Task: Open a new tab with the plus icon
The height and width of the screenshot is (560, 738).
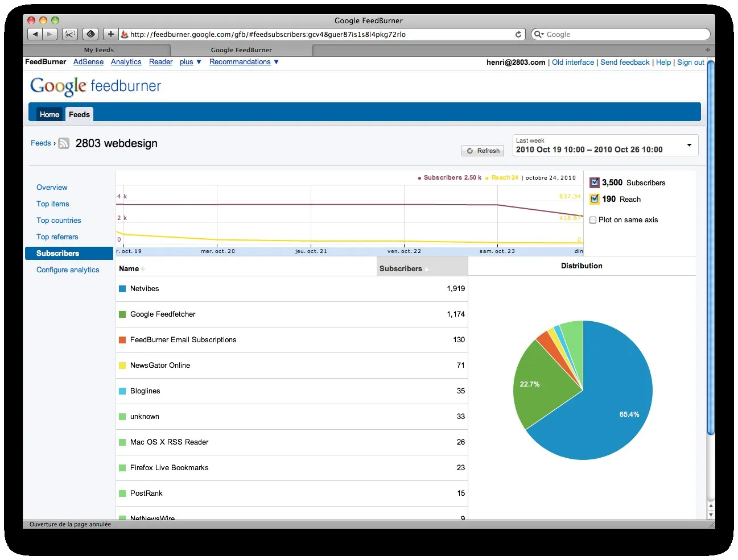Action: [x=708, y=50]
